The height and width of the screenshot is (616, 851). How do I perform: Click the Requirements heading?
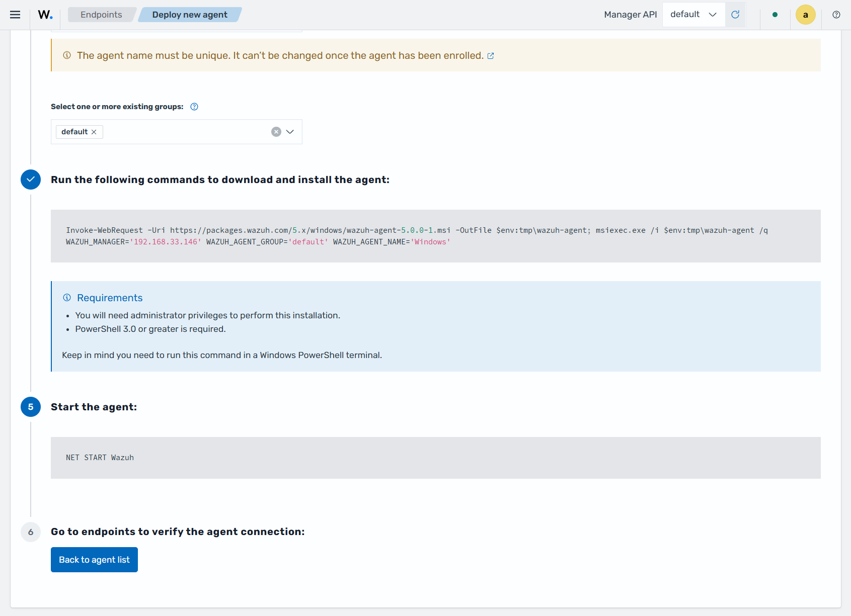point(110,298)
